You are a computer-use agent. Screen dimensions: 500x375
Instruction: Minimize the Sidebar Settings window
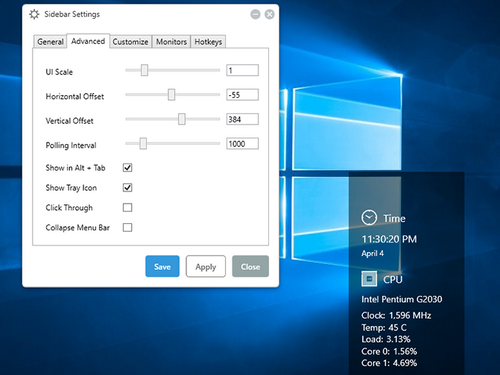point(255,14)
